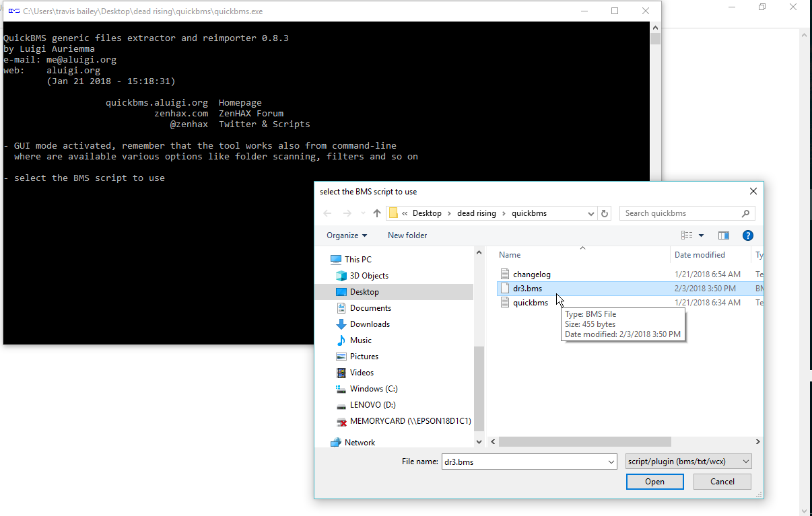This screenshot has height=516, width=812.
Task: Click the 3D Objects cube icon
Action: pos(341,276)
